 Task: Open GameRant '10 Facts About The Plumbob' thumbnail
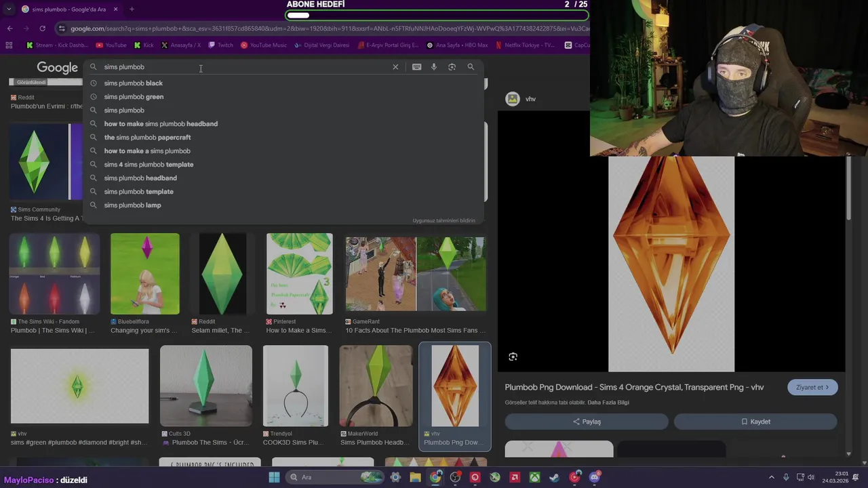(416, 274)
